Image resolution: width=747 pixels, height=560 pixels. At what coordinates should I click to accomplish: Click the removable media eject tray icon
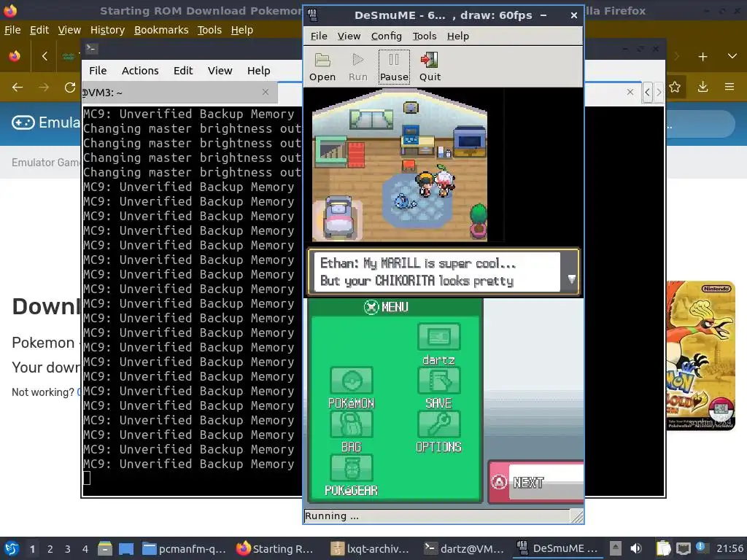(616, 549)
